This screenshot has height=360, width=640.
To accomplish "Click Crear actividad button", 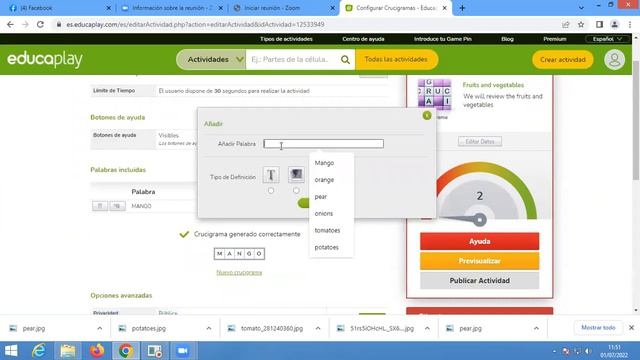I will click(562, 60).
